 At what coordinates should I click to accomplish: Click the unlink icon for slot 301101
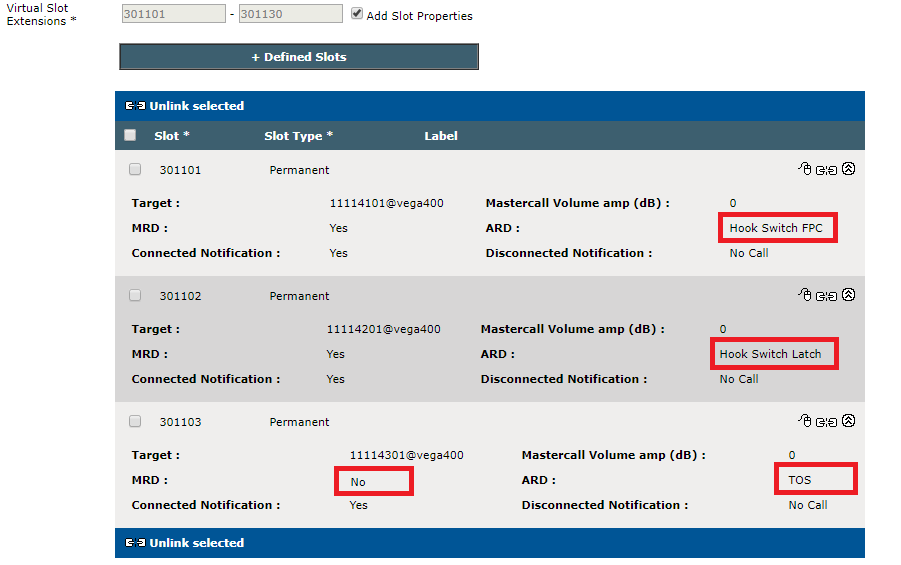pos(826,170)
